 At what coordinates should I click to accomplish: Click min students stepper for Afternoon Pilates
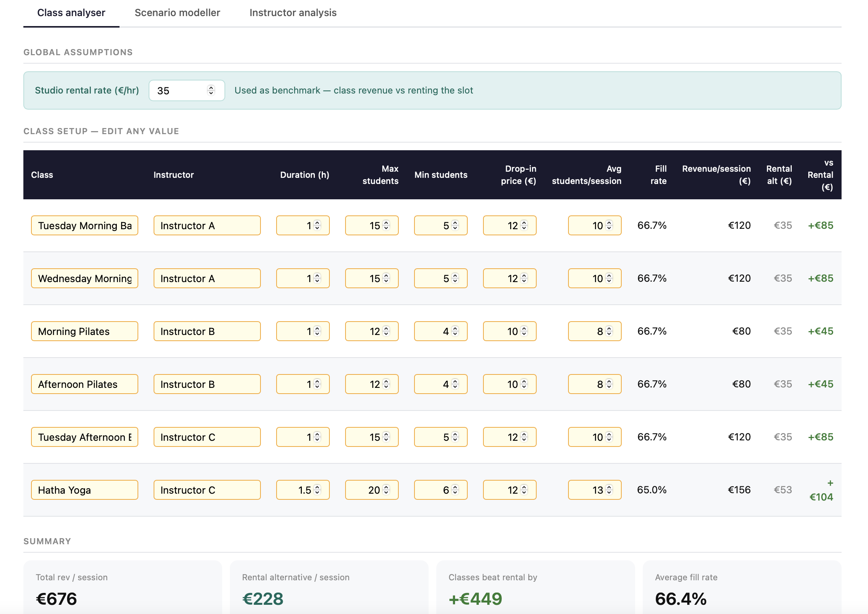[455, 384]
